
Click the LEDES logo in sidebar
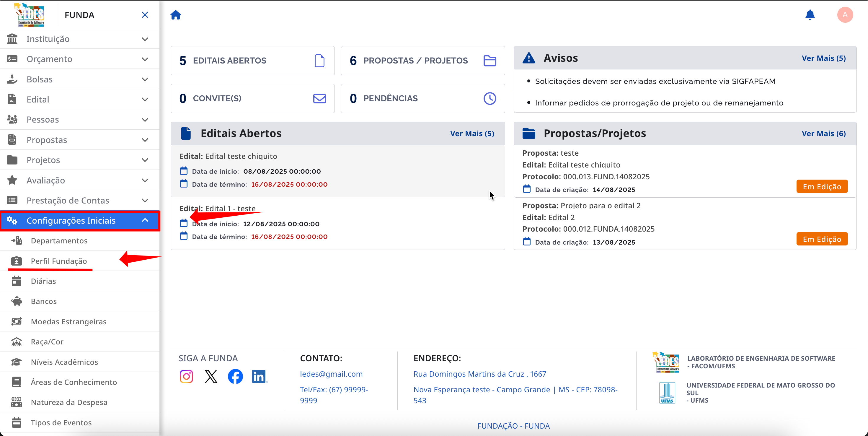click(x=30, y=14)
